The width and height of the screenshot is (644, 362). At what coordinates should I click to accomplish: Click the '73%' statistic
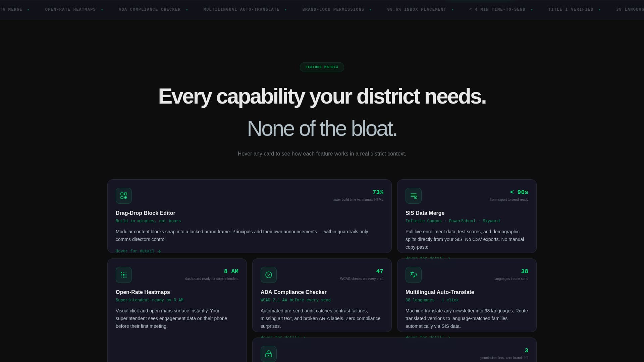[x=378, y=192]
